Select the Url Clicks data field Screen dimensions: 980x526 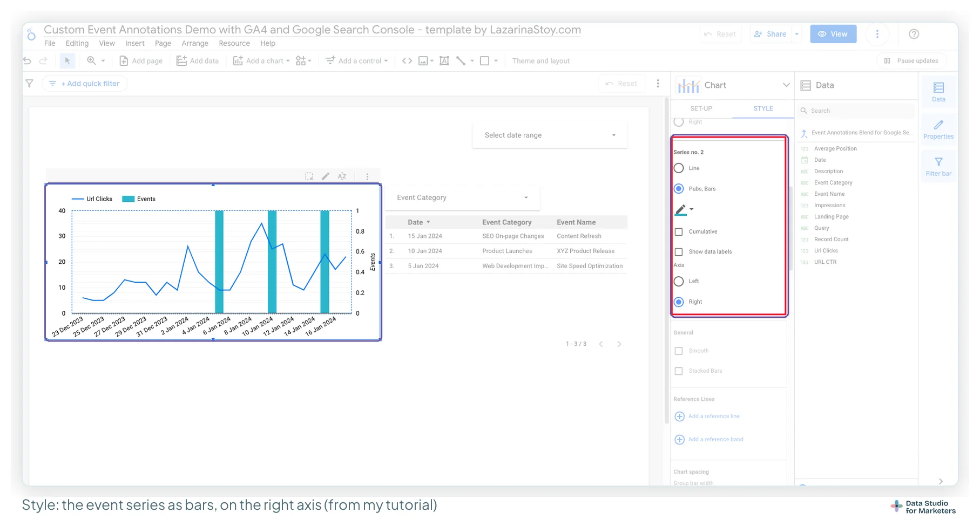826,251
